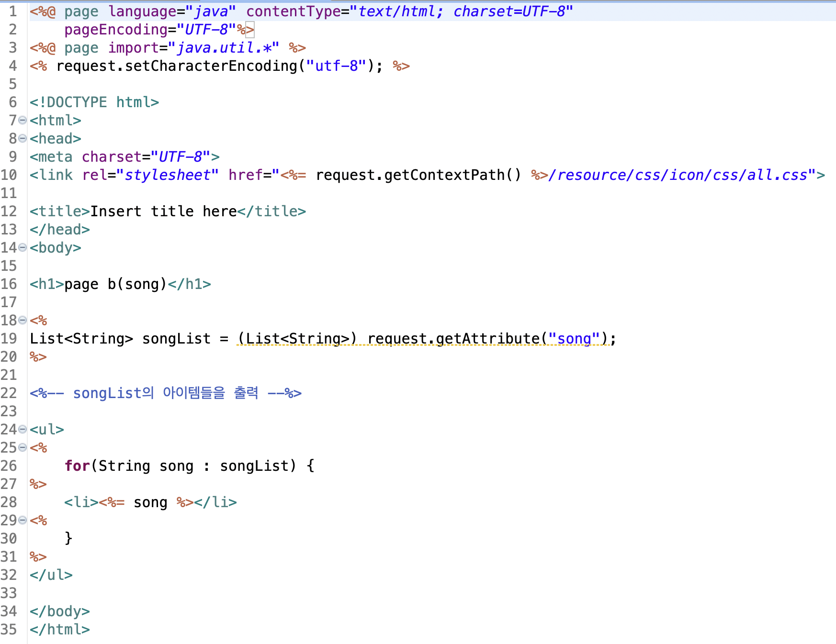Click the "Insert title here" text
This screenshot has width=836, height=644.
(x=163, y=211)
